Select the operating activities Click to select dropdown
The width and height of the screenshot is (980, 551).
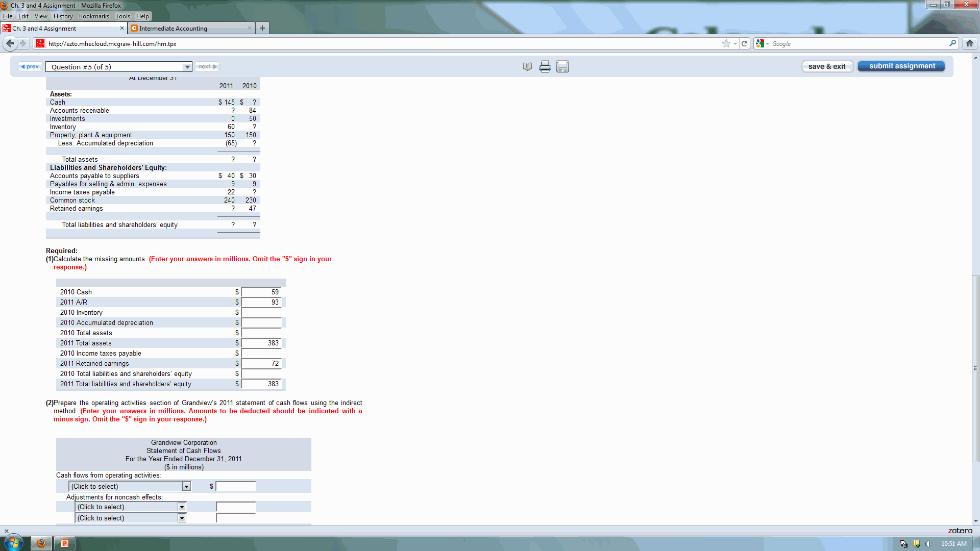click(x=129, y=486)
